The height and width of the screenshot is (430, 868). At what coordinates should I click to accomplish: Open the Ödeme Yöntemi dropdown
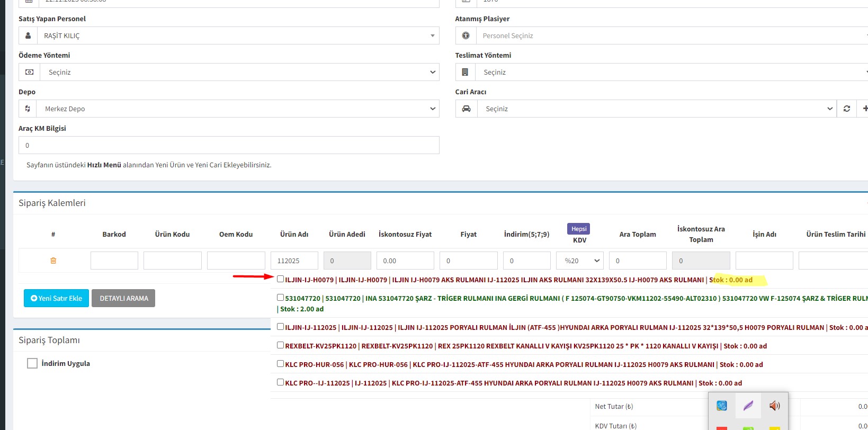click(x=237, y=72)
